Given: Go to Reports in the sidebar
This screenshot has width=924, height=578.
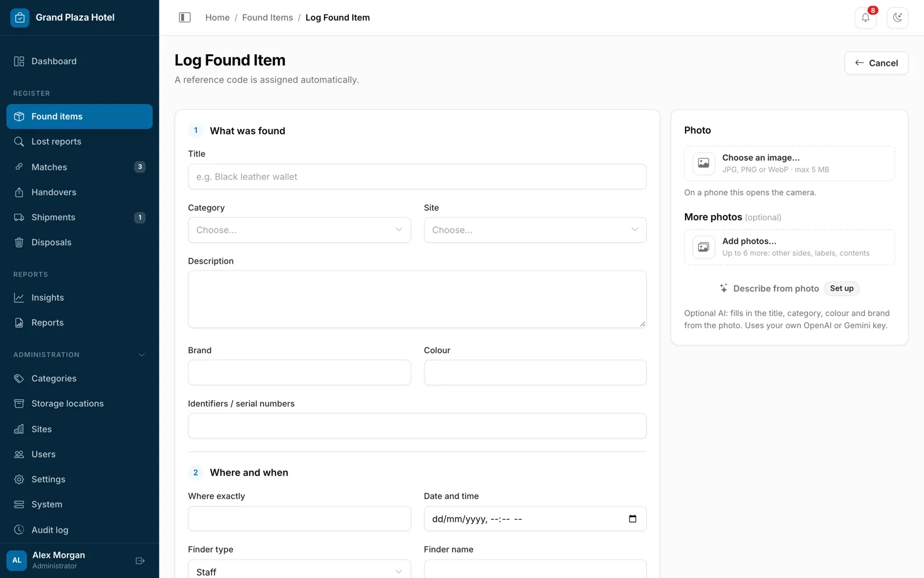Looking at the screenshot, I should 80,323.
